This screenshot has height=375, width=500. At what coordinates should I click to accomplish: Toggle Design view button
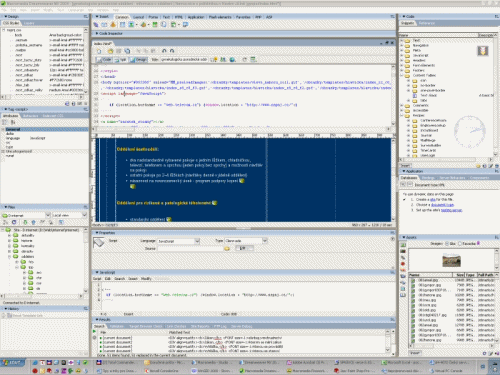(x=139, y=59)
